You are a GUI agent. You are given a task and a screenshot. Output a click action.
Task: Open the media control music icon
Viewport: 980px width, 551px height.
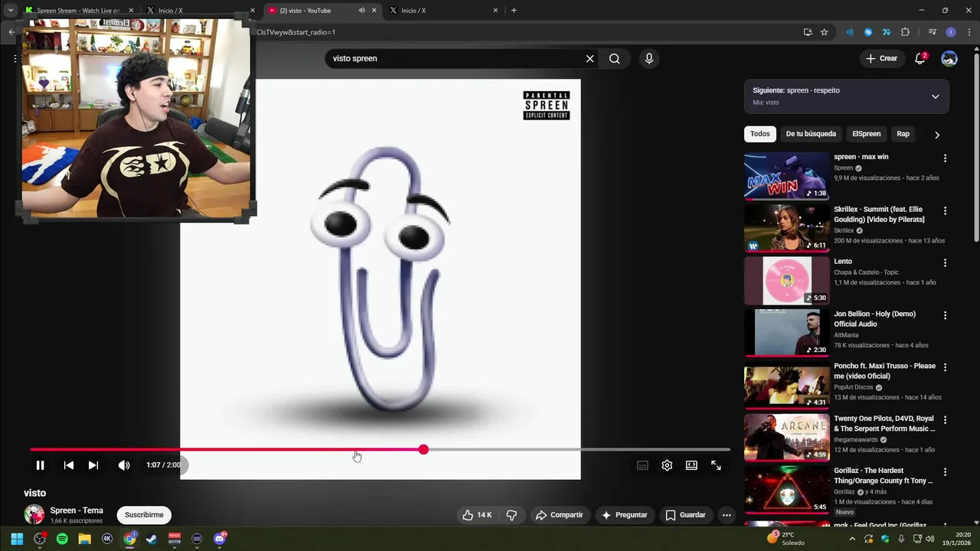point(933,32)
